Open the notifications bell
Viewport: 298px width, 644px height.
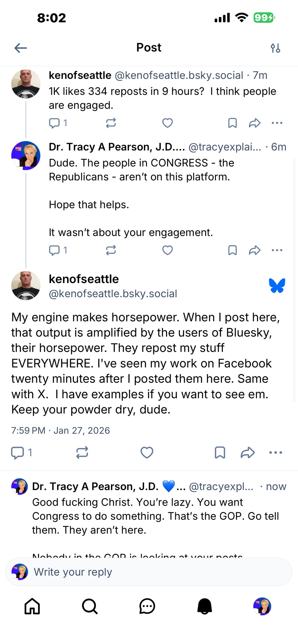tap(204, 606)
